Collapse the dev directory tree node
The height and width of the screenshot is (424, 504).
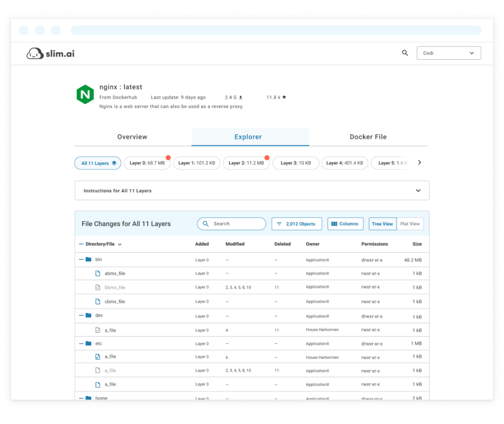[x=81, y=315]
